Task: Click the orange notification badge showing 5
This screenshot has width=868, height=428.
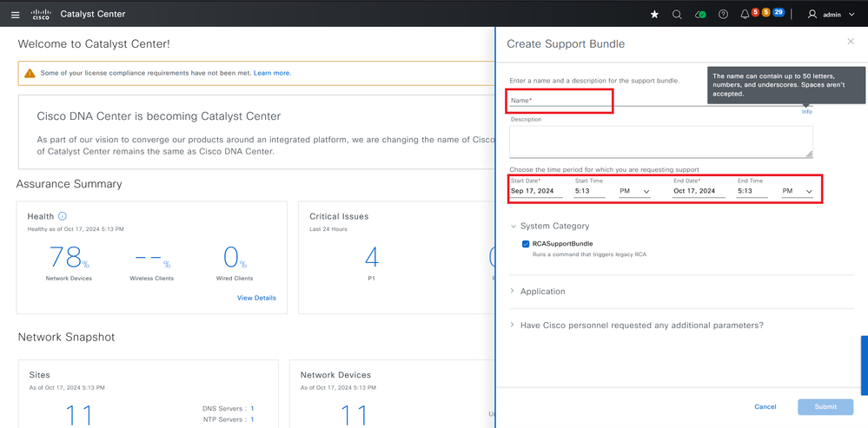Action: tap(766, 12)
